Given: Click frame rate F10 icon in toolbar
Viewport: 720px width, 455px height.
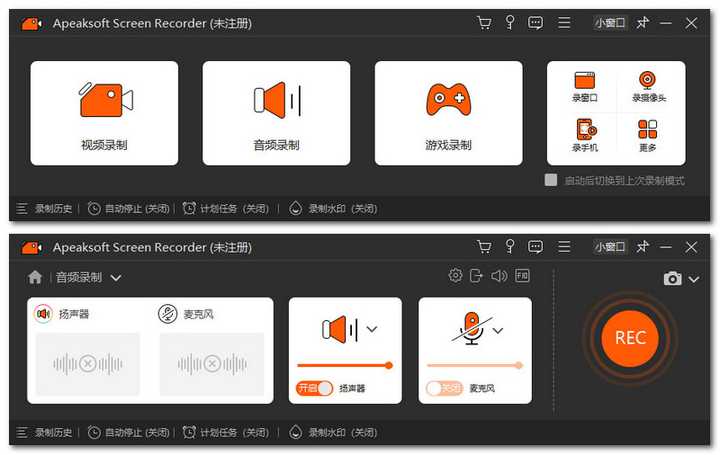Looking at the screenshot, I should point(523,275).
